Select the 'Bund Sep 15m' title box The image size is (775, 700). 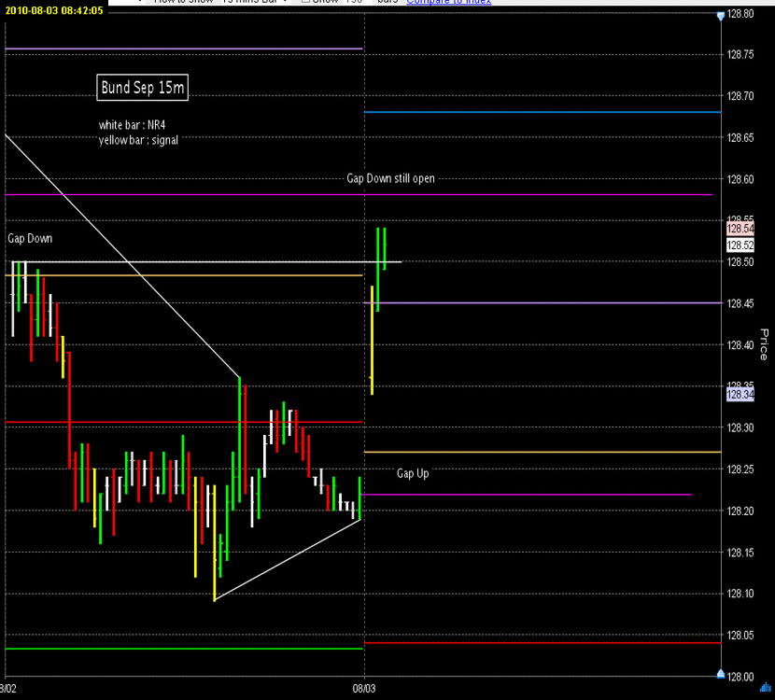pos(142,88)
